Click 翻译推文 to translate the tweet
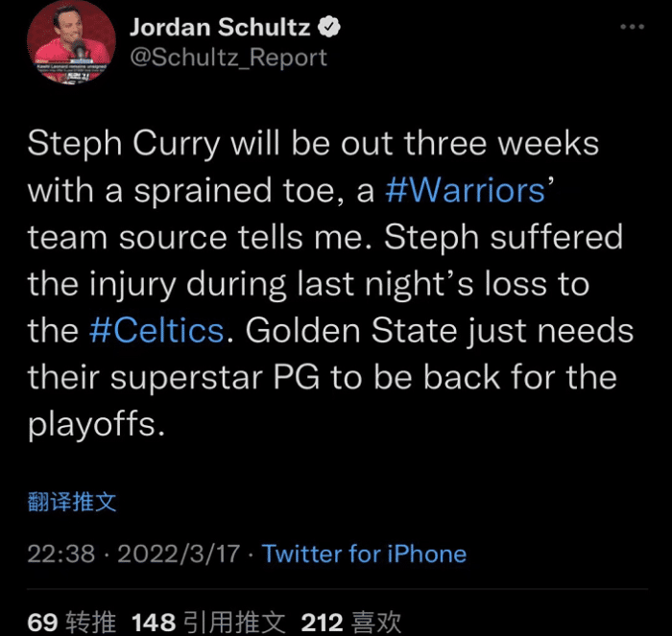The width and height of the screenshot is (672, 636). (x=72, y=502)
